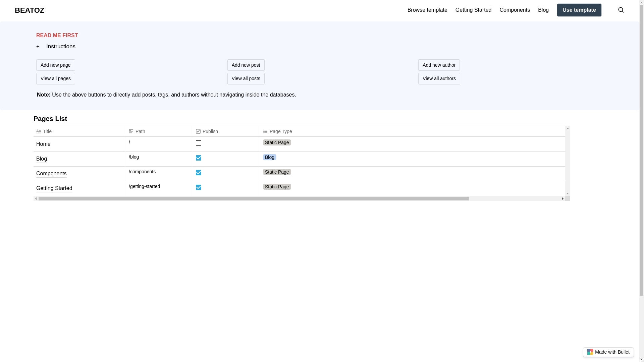
Task: Click the READ ME FIRST heading
Action: tap(57, 36)
